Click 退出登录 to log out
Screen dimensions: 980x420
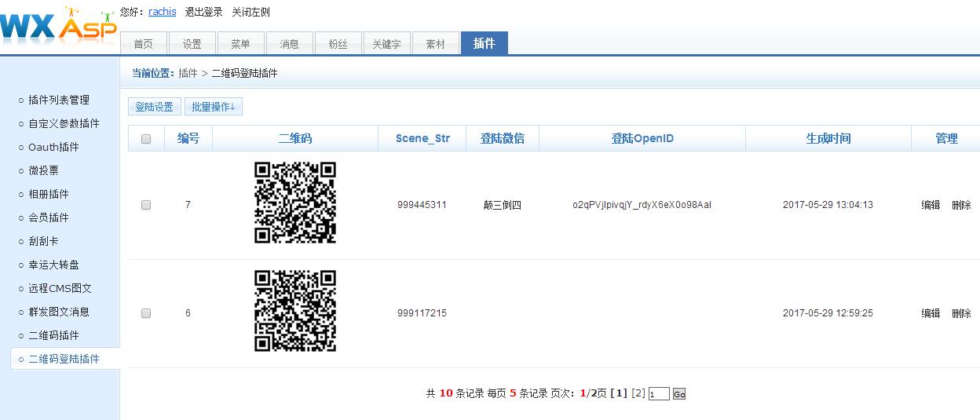(204, 12)
